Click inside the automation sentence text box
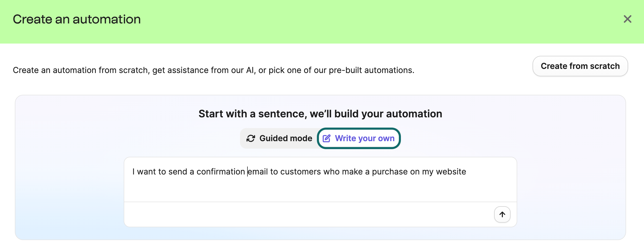This screenshot has width=644, height=248. point(320,179)
